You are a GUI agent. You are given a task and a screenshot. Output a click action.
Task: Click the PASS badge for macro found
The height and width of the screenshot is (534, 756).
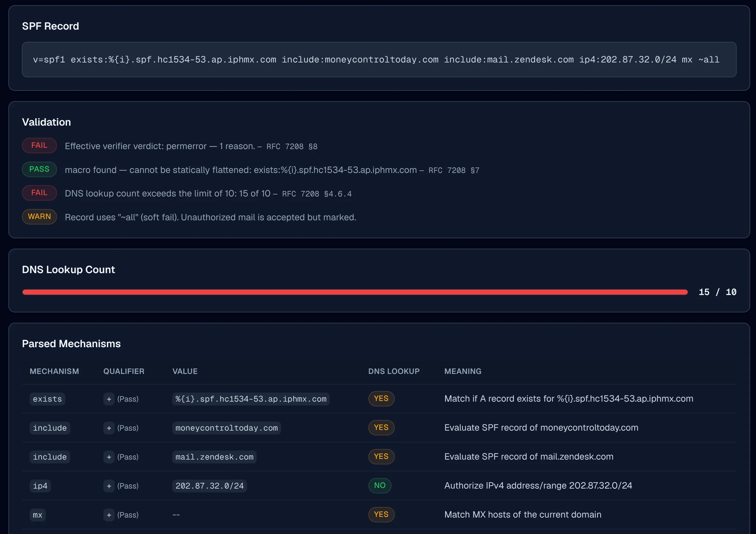pos(39,169)
